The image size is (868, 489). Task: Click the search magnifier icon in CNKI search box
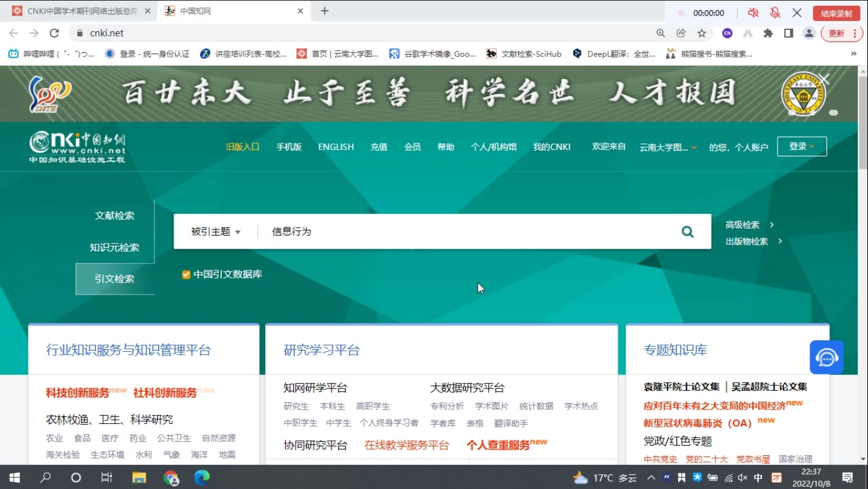pos(687,232)
